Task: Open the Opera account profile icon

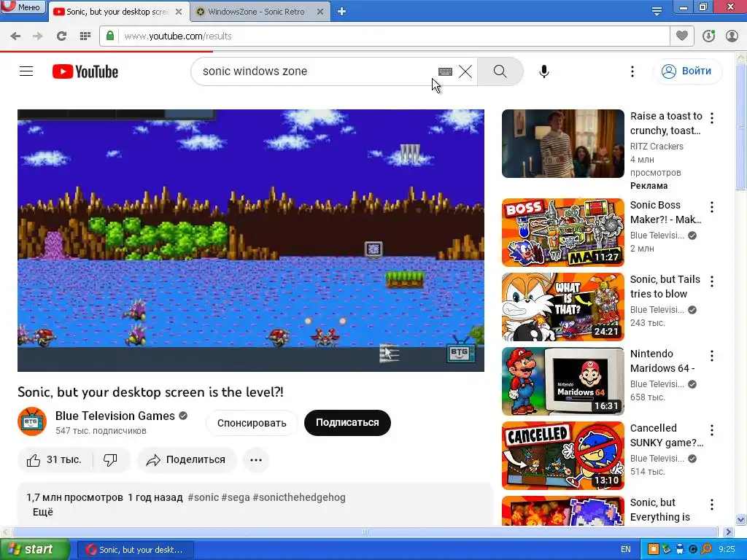Action: pos(732,36)
